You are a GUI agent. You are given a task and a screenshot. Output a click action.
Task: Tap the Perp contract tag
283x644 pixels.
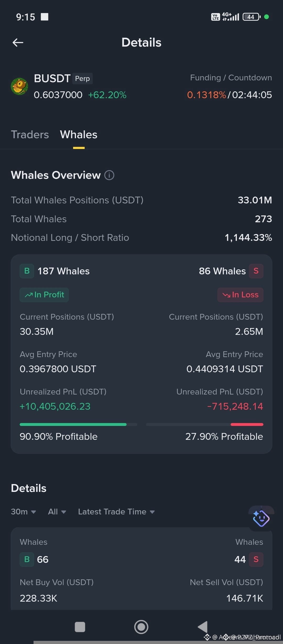82,79
